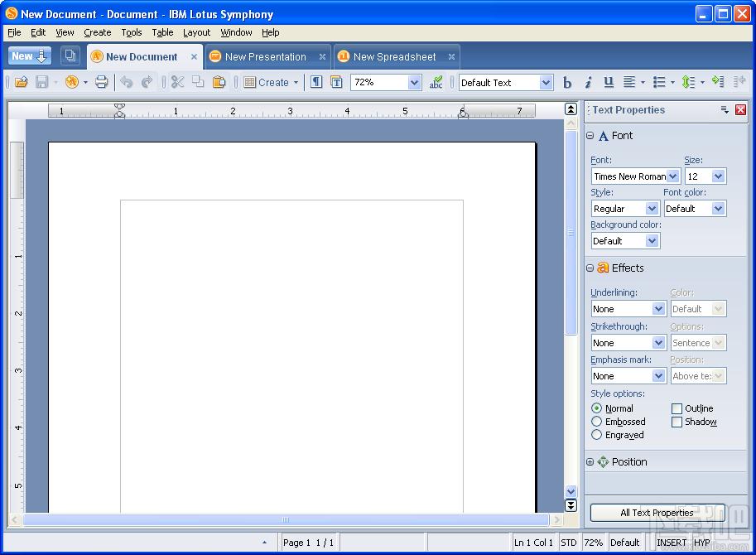The image size is (756, 555).
Task: Select the Embossed style option
Action: (x=596, y=422)
